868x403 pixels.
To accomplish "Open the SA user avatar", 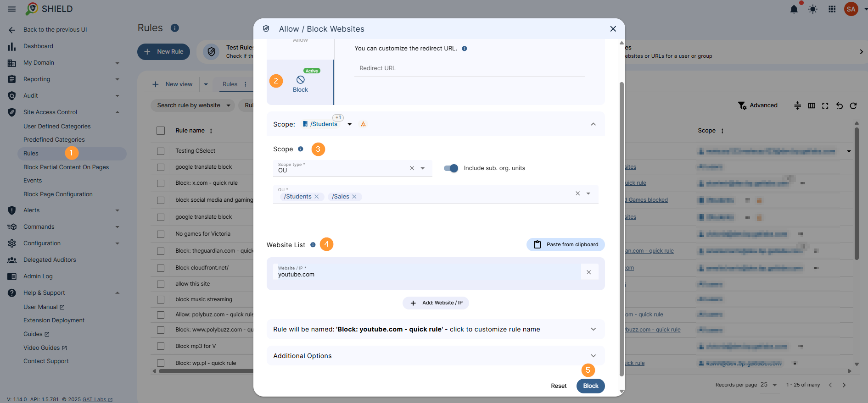I will click(851, 9).
